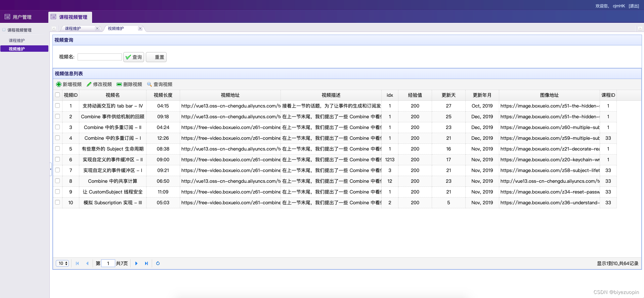Click the page number input box
Image resolution: width=644 pixels, height=298 pixels.
(x=108, y=263)
